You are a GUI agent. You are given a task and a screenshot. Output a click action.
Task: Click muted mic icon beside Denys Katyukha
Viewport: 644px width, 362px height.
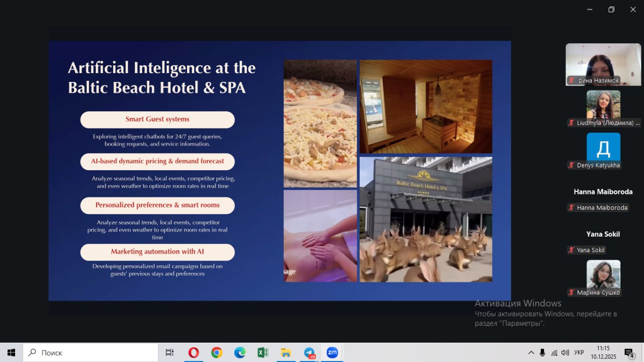pyautogui.click(x=571, y=165)
